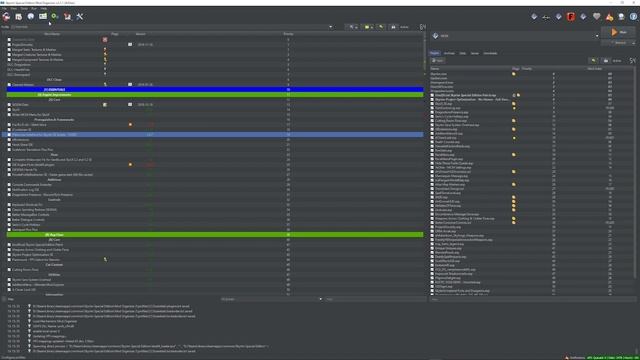Image resolution: width=640 pixels, height=360 pixels.
Task: Toggle Cutting Room Floor.esp plugin checkbox
Action: tap(432, 121)
